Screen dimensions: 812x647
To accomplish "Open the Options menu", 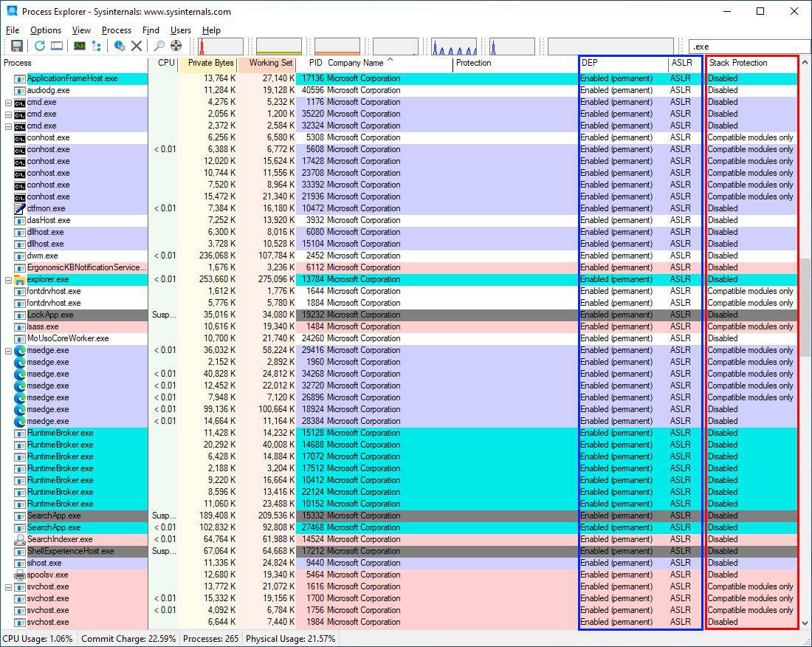I will [45, 30].
